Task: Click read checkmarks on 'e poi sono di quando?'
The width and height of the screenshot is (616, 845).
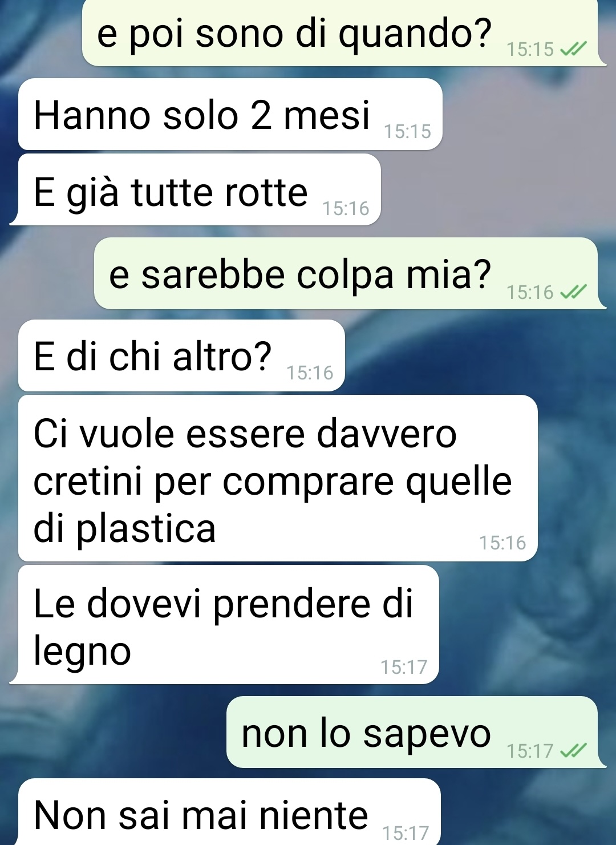Action: coord(573,50)
